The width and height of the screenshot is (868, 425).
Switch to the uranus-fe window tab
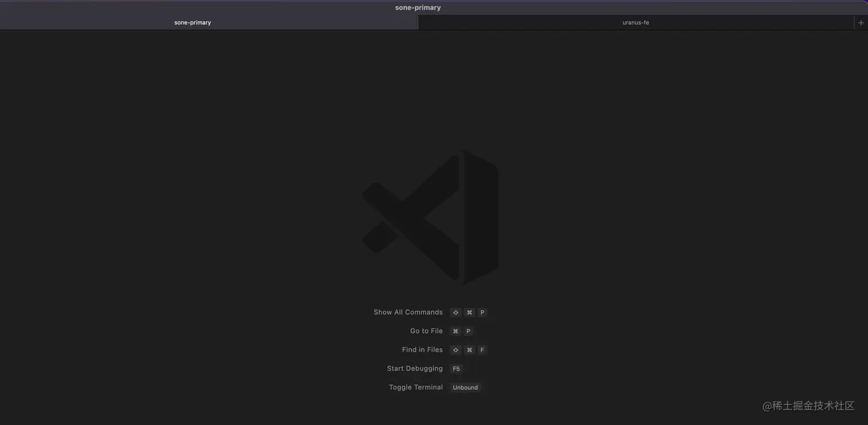636,22
